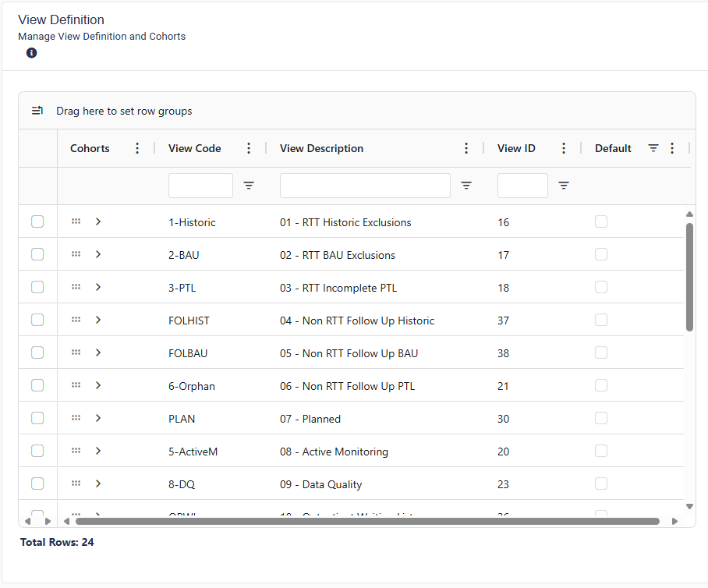Click the View Description filter text box
Image resolution: width=708 pixels, height=588 pixels.
tap(365, 186)
